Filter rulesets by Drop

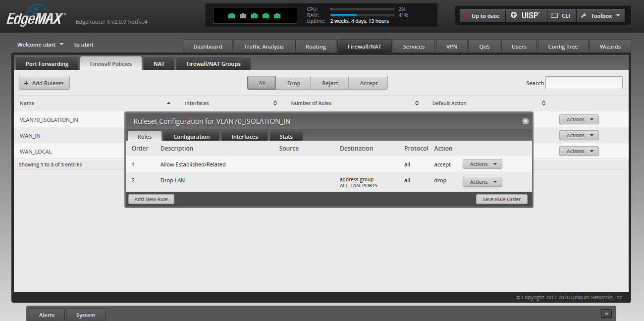point(293,83)
